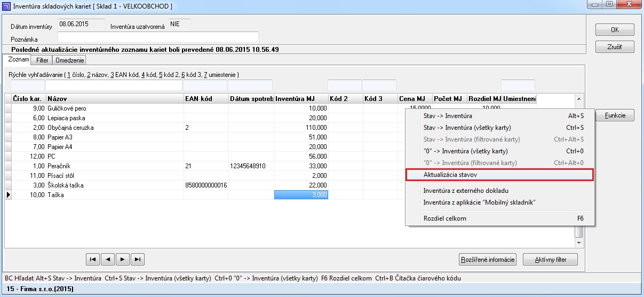Click inventory value 110,000 cell
The width and height of the screenshot is (644, 297).
click(x=301, y=128)
